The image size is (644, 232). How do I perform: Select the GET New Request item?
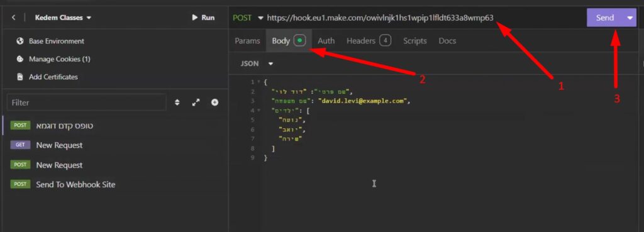pos(115,145)
